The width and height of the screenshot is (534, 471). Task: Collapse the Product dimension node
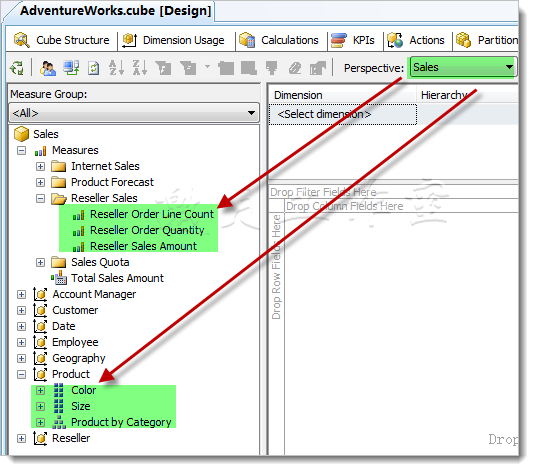[21, 374]
